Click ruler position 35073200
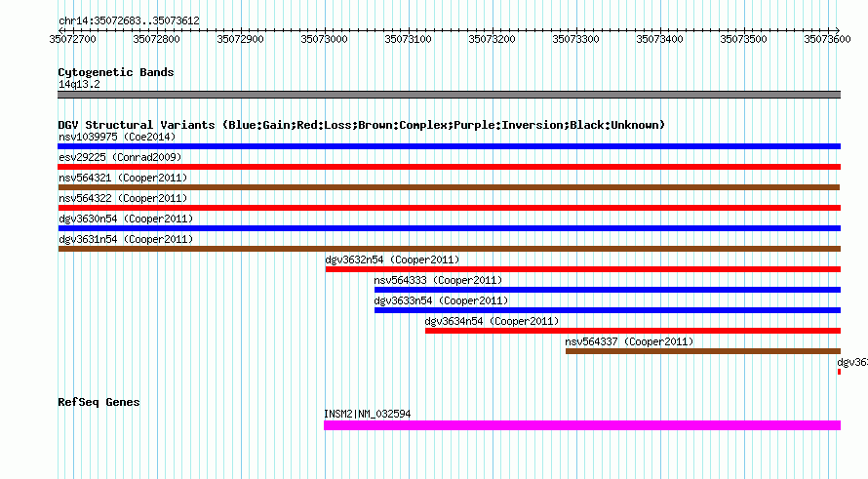Viewport: 868px width, 479px height. (492, 39)
